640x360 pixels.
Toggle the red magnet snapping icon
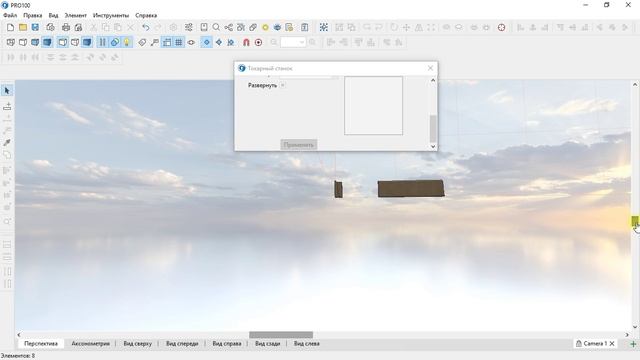(x=246, y=42)
